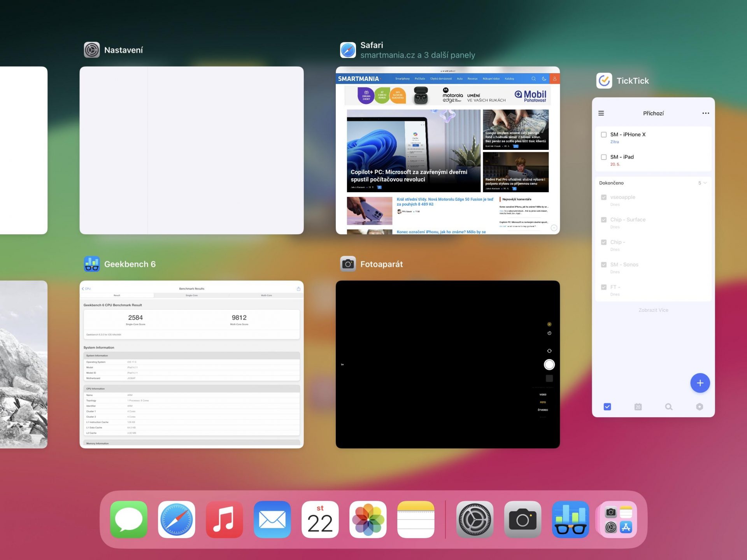The height and width of the screenshot is (560, 747).
Task: Tap the TickTick app icon header
Action: [604, 81]
